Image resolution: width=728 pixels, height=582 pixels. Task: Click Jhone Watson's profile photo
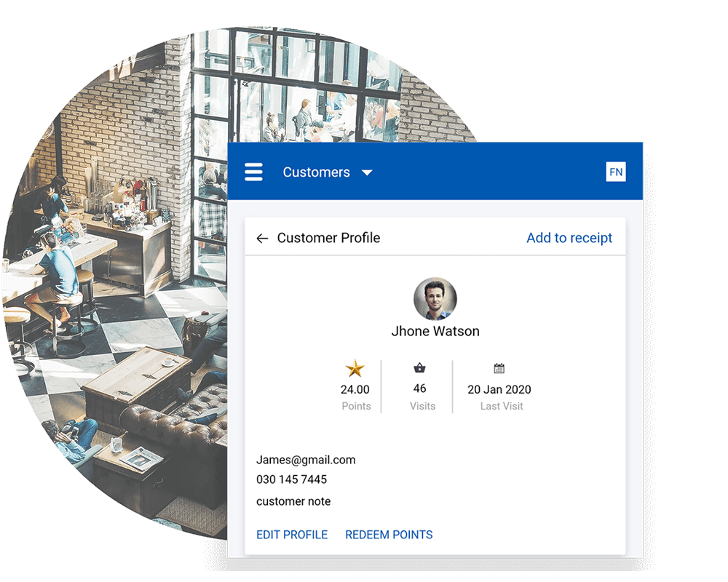[x=435, y=299]
